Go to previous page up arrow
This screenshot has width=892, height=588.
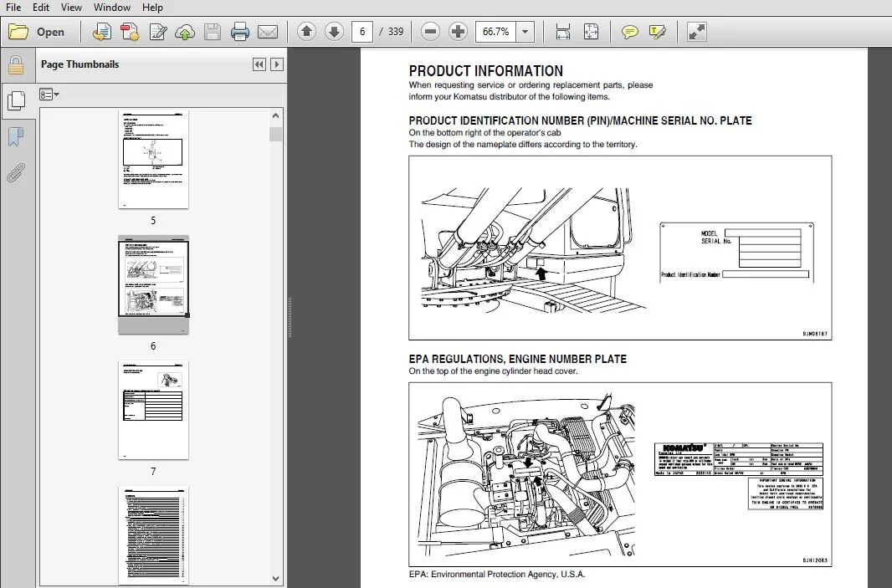[x=306, y=32]
